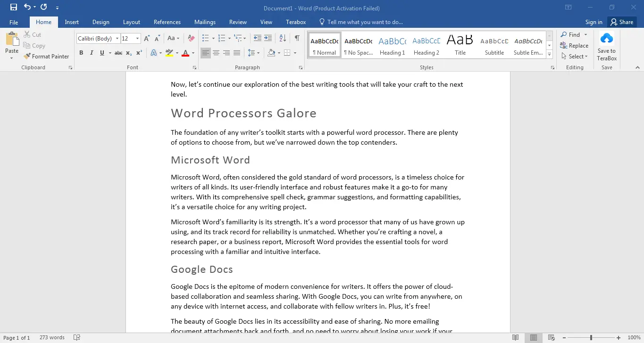Click Save to TeraBox
Image resolution: width=644 pixels, height=343 pixels.
[x=607, y=46]
